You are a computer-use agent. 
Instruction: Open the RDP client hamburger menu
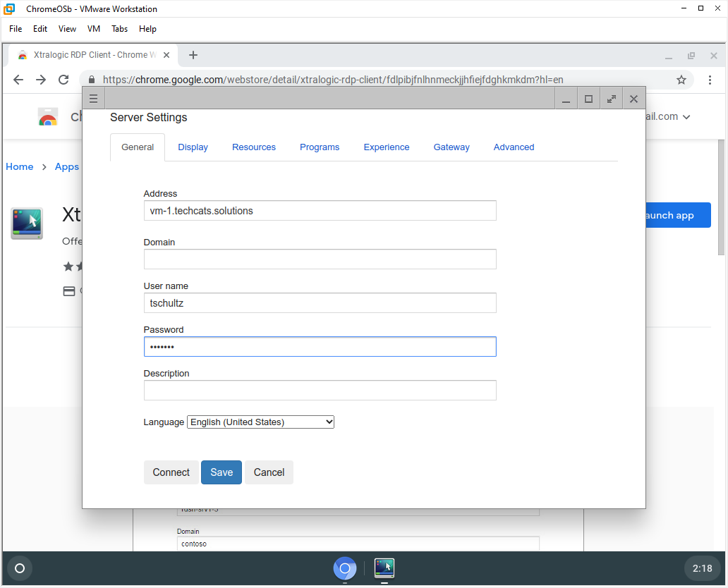point(93,99)
